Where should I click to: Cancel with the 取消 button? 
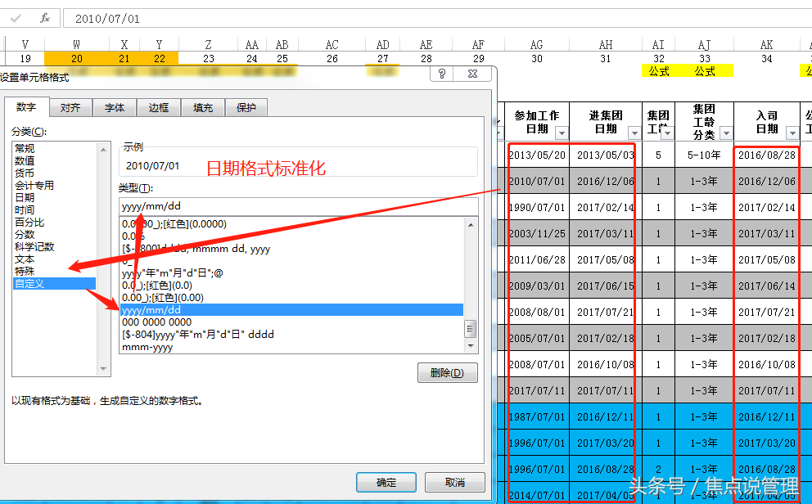pos(455,482)
